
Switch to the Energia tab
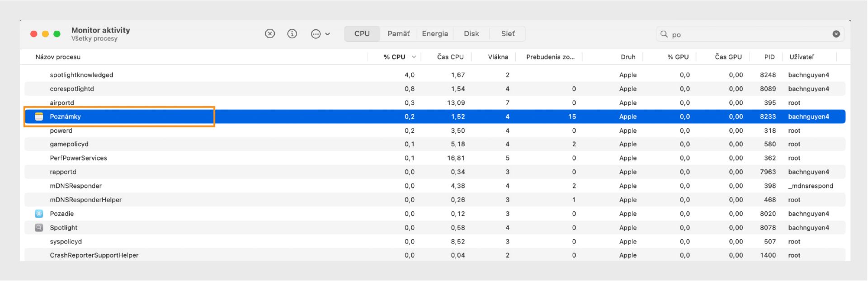pyautogui.click(x=435, y=34)
